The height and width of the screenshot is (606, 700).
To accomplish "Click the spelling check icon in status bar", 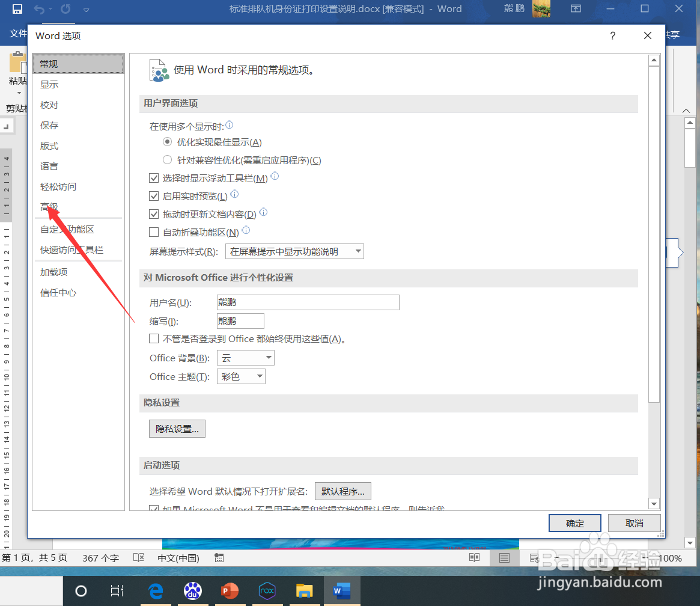I will click(x=138, y=557).
